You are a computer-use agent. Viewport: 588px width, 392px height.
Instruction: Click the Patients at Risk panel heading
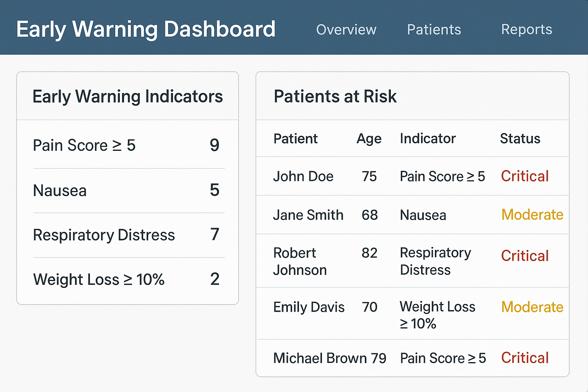point(335,96)
